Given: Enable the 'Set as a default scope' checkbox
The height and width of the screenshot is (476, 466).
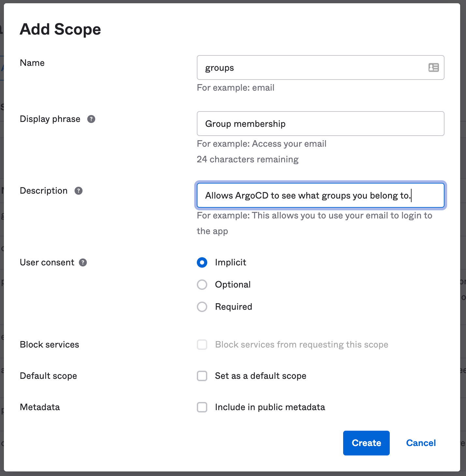Looking at the screenshot, I should tap(202, 376).
